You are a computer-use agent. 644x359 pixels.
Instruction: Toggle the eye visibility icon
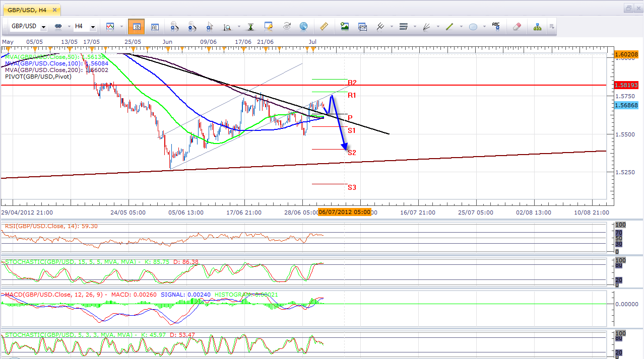click(287, 26)
